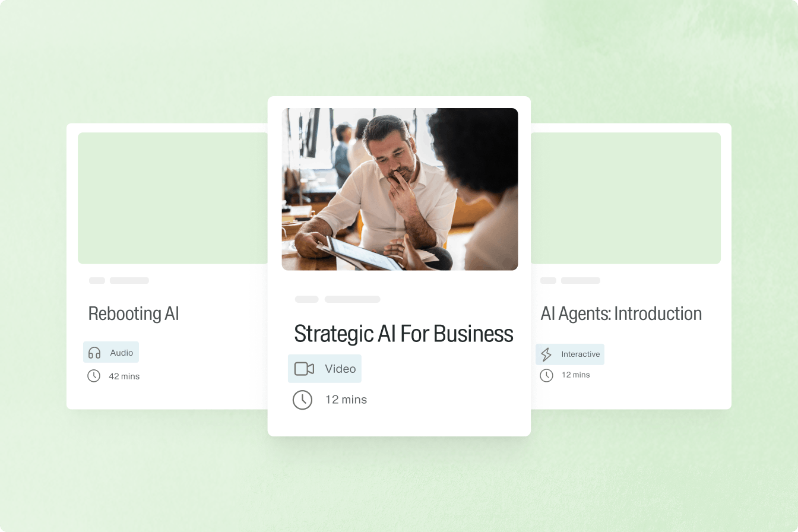Click the video camera icon
The image size is (798, 532).
click(x=304, y=369)
